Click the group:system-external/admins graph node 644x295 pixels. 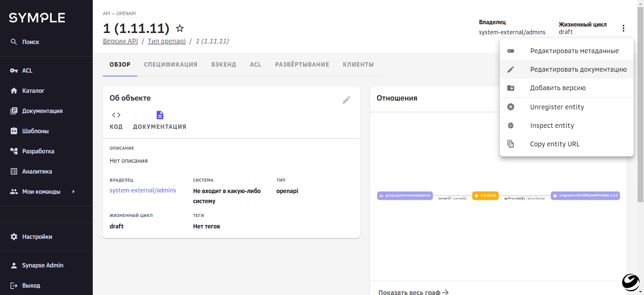coord(405,195)
